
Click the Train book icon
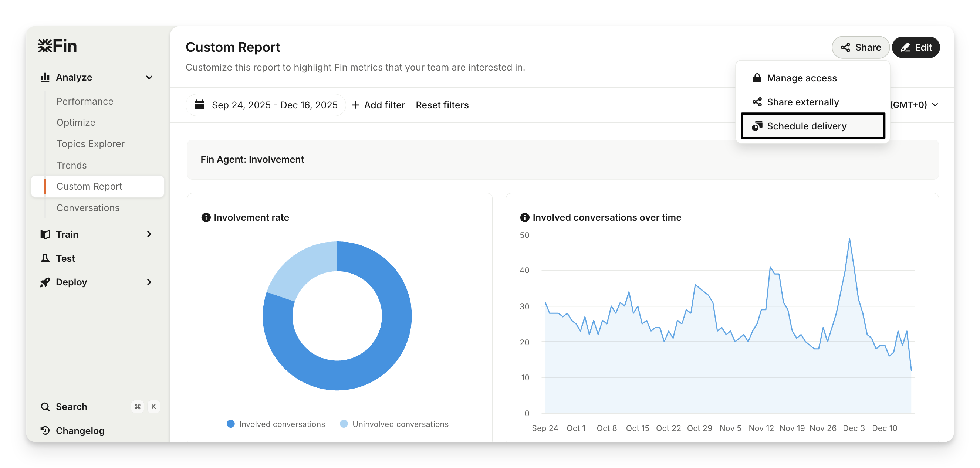coord(45,234)
